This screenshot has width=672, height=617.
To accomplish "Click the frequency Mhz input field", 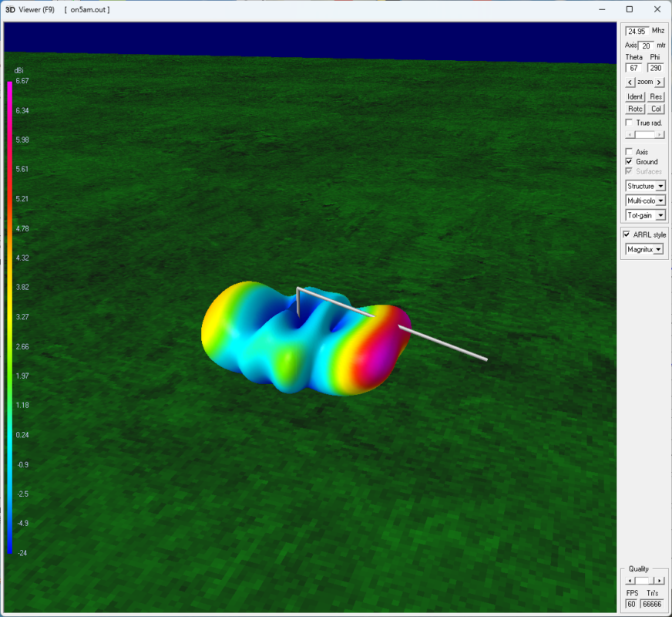I will tap(637, 32).
